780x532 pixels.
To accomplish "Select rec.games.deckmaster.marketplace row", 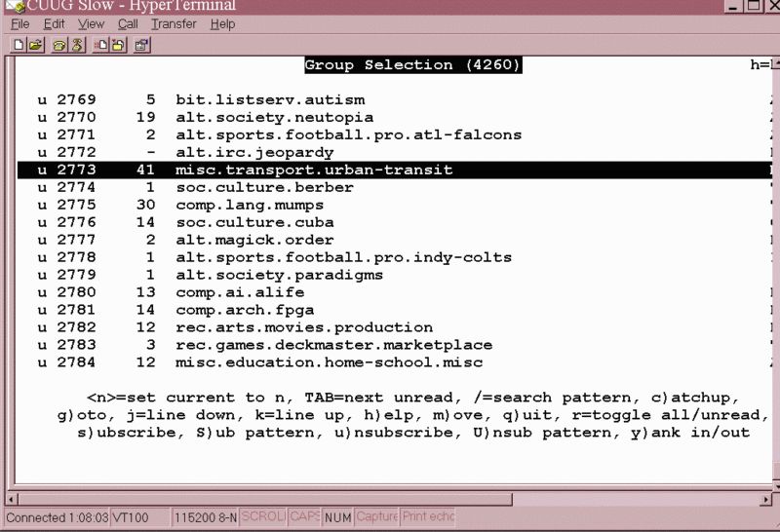I will pos(394,345).
